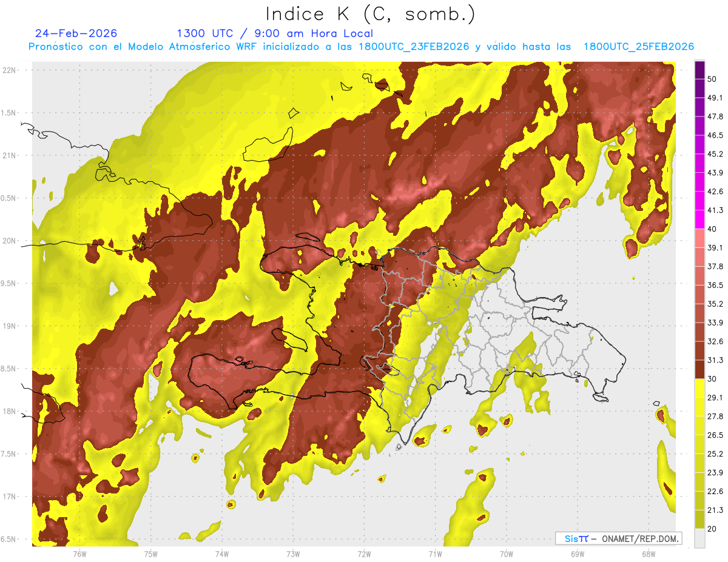
Task: Pick the salmon pink segment between 39.1 and 40
Action: [699, 238]
